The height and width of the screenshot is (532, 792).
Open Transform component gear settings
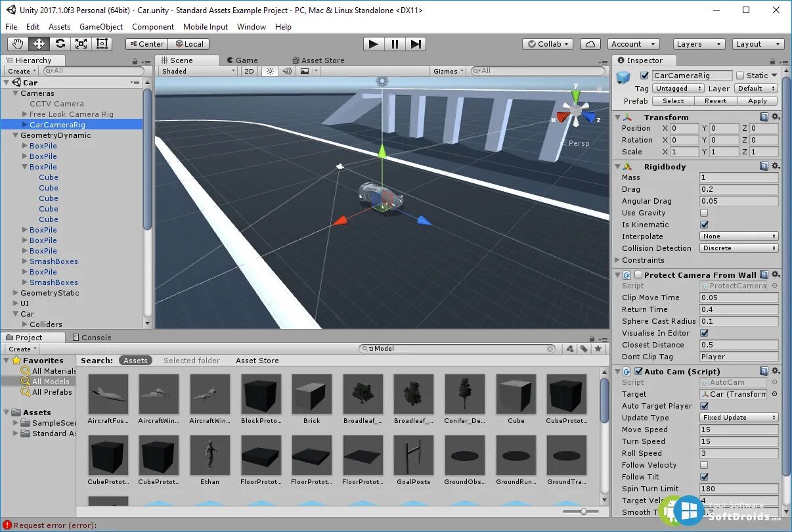[x=776, y=117]
